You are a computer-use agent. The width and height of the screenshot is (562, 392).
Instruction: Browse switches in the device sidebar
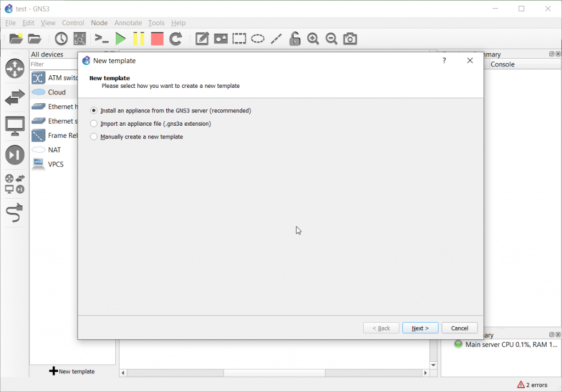pyautogui.click(x=15, y=97)
